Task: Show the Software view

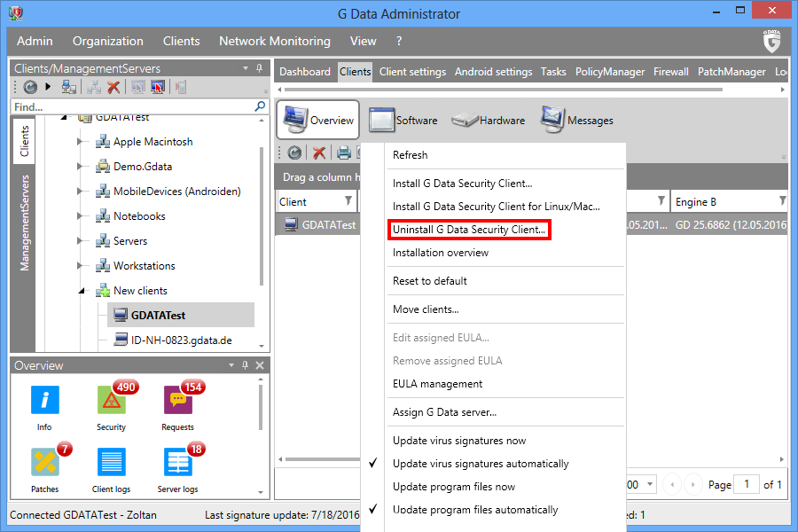Action: click(x=403, y=121)
